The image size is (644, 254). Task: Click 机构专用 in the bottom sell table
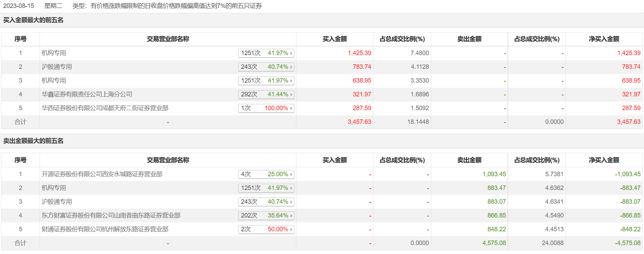(54, 188)
